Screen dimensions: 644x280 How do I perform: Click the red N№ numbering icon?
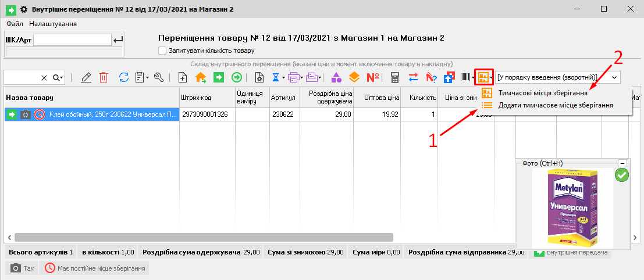click(373, 77)
